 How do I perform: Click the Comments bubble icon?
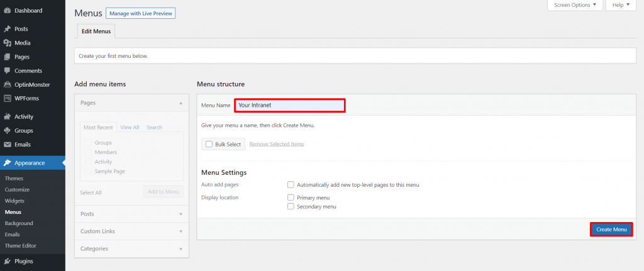[x=7, y=70]
